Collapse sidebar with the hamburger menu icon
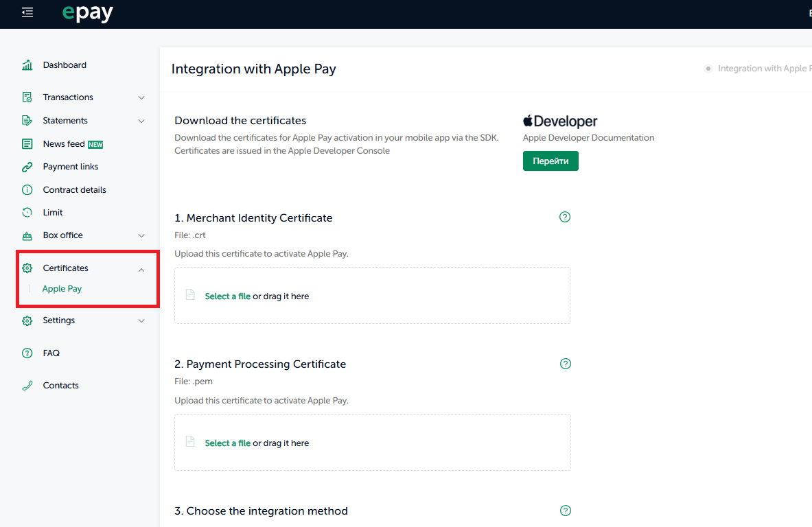812x527 pixels. pyautogui.click(x=27, y=12)
